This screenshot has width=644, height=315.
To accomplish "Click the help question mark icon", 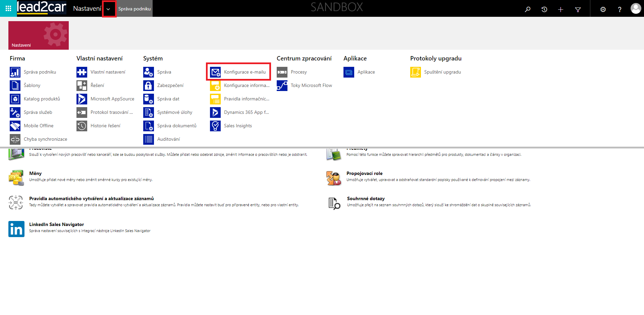I will click(x=620, y=9).
